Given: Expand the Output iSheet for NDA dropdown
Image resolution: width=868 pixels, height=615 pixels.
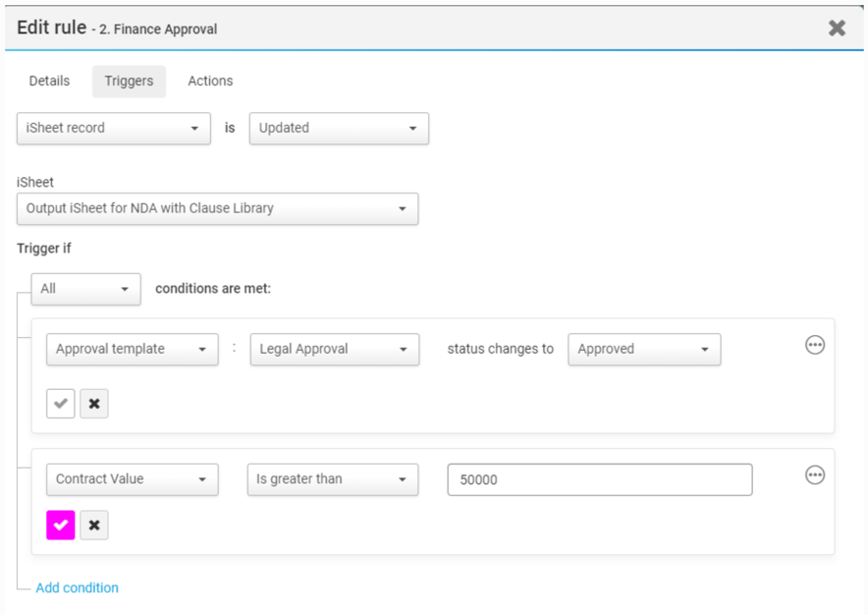Looking at the screenshot, I should pos(217,208).
